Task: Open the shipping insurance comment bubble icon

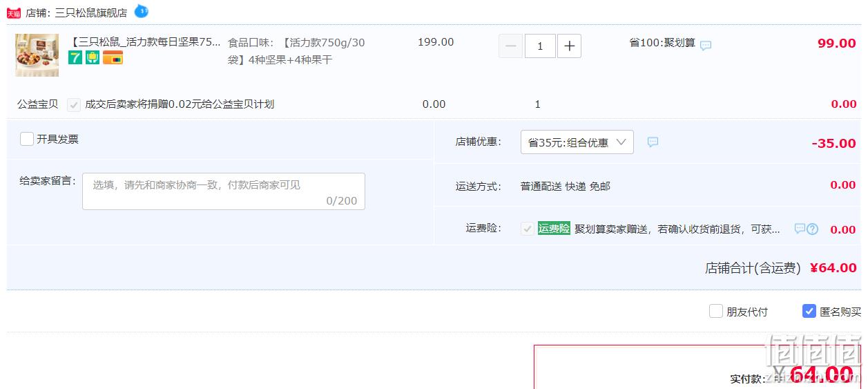Action: pyautogui.click(x=800, y=228)
